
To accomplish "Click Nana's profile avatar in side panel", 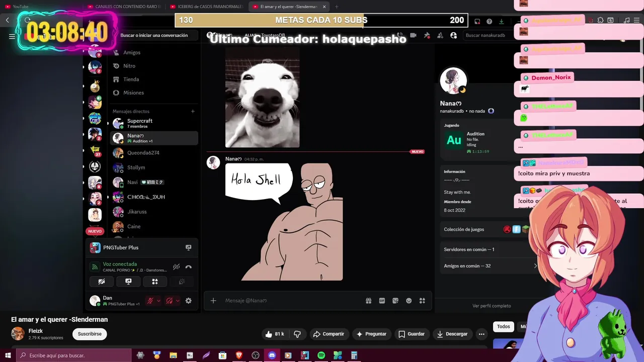I will tap(454, 81).
